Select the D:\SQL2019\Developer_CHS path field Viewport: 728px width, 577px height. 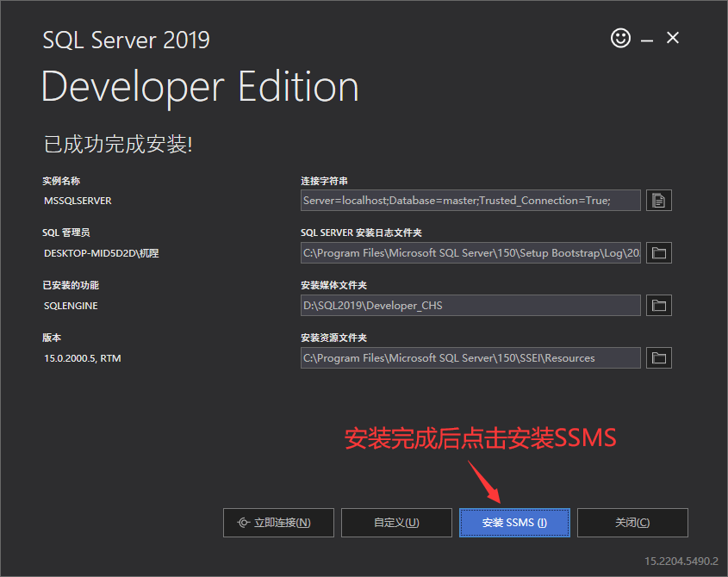[x=470, y=306]
